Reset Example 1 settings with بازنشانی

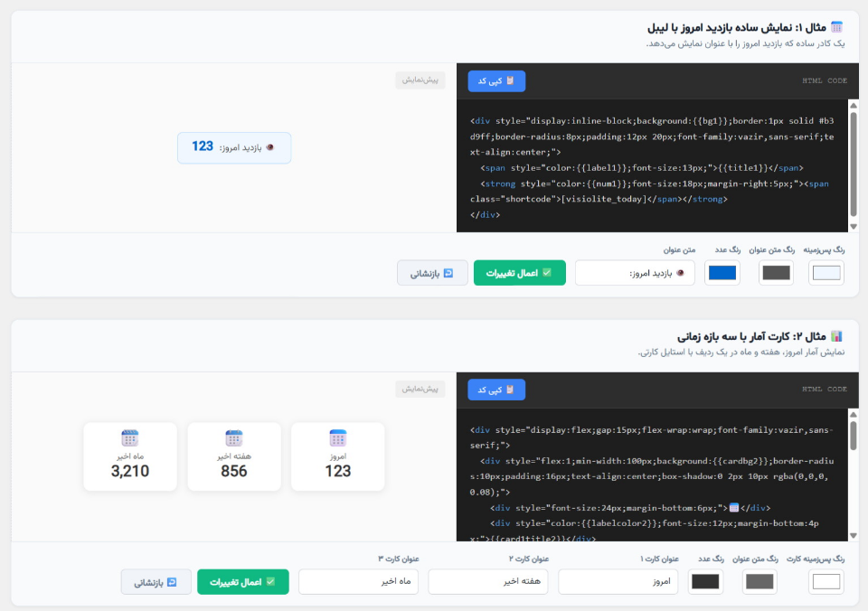tap(432, 273)
